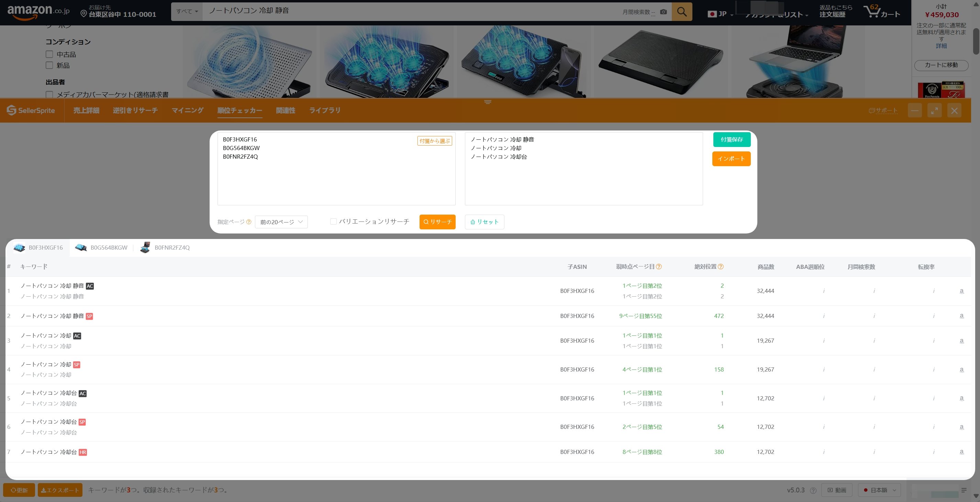This screenshot has width=980, height=502.
Task: Select the B0G564BKGW product tab
Action: point(101,248)
